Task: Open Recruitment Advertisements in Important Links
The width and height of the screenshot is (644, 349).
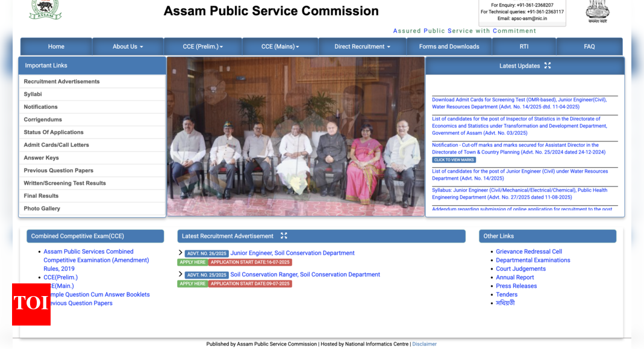Action: [x=61, y=82]
